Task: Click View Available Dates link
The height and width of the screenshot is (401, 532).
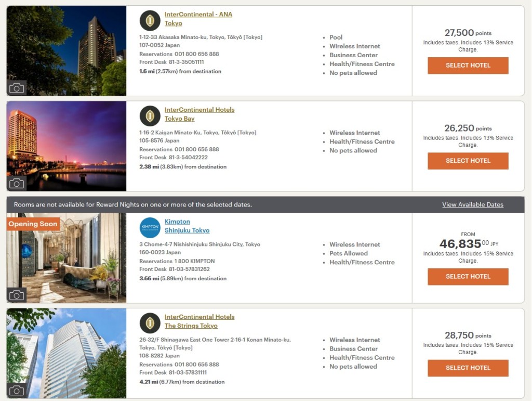Action: coord(472,204)
